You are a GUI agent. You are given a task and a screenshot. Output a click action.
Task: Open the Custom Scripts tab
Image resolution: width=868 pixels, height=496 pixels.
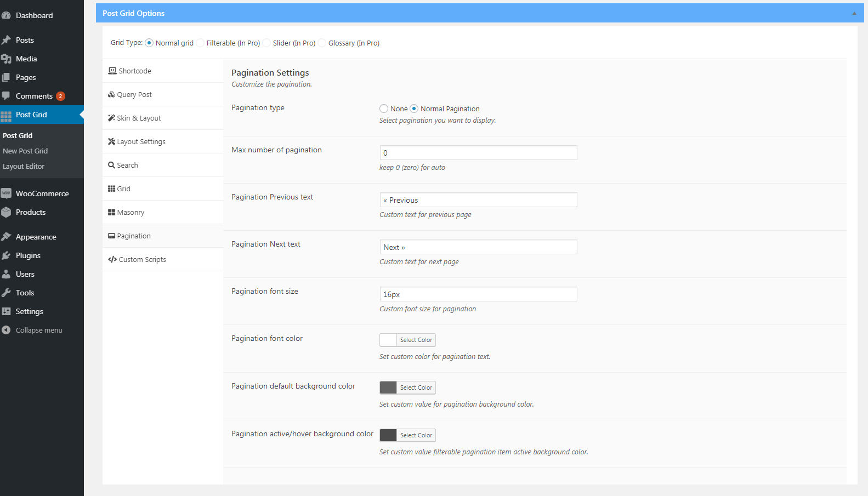click(x=142, y=259)
